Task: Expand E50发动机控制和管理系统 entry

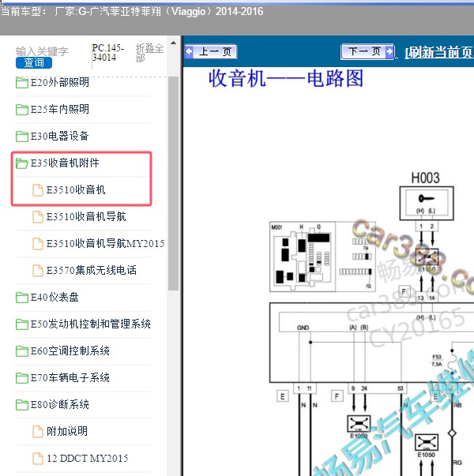Action: (x=91, y=324)
